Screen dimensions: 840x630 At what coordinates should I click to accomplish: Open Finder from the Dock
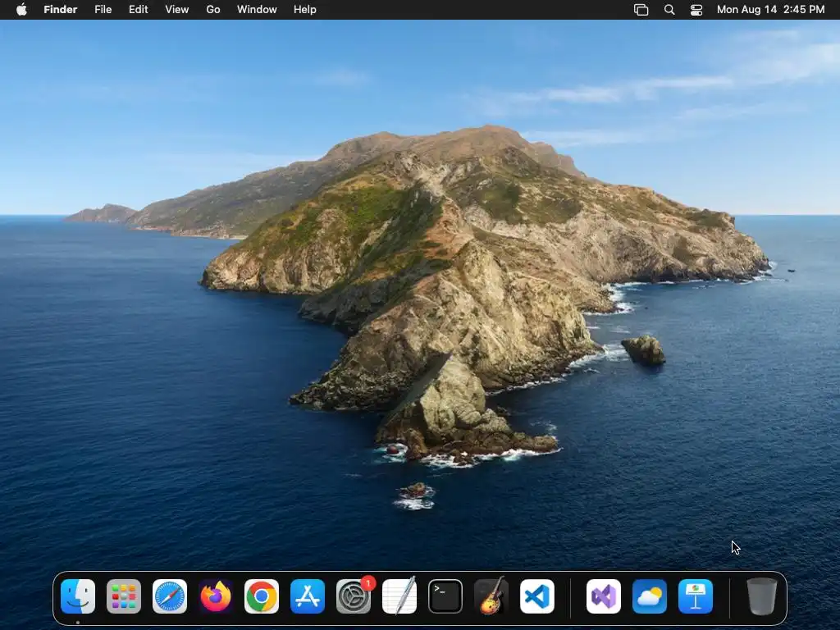[78, 596]
